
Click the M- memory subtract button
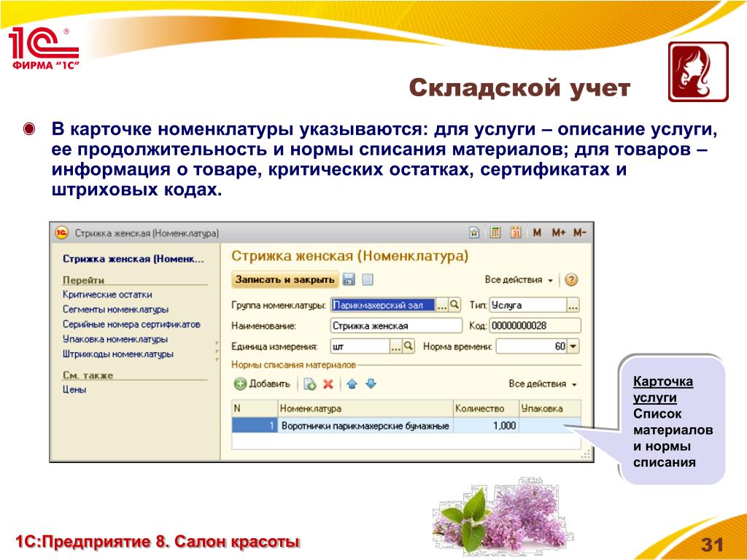[580, 233]
